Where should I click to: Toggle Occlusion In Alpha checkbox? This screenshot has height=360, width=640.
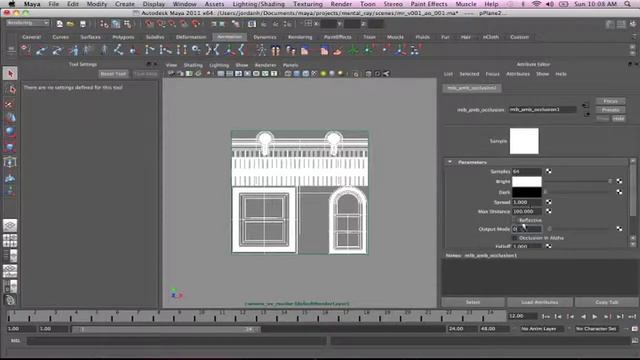coord(515,238)
